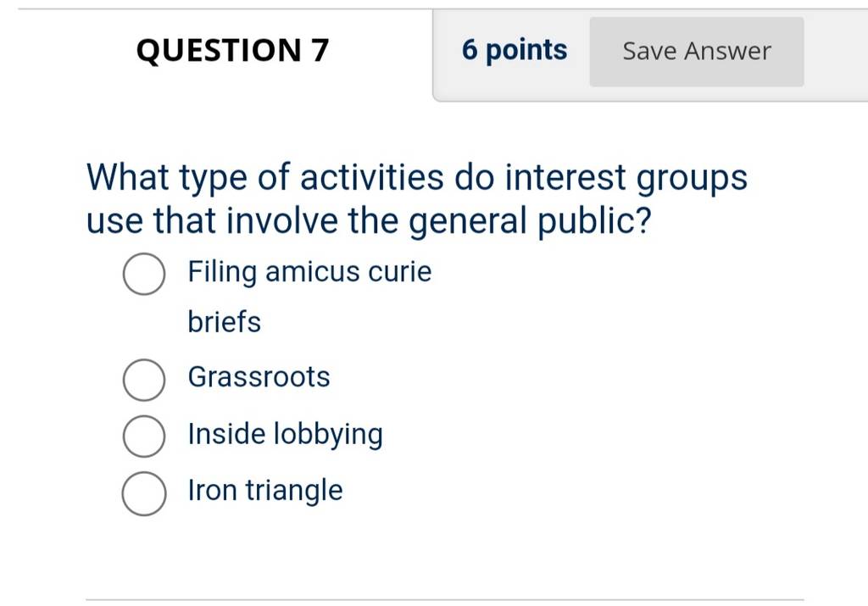Select the Grassroots radio button
Screen dimensions: 868x606
coord(144,380)
